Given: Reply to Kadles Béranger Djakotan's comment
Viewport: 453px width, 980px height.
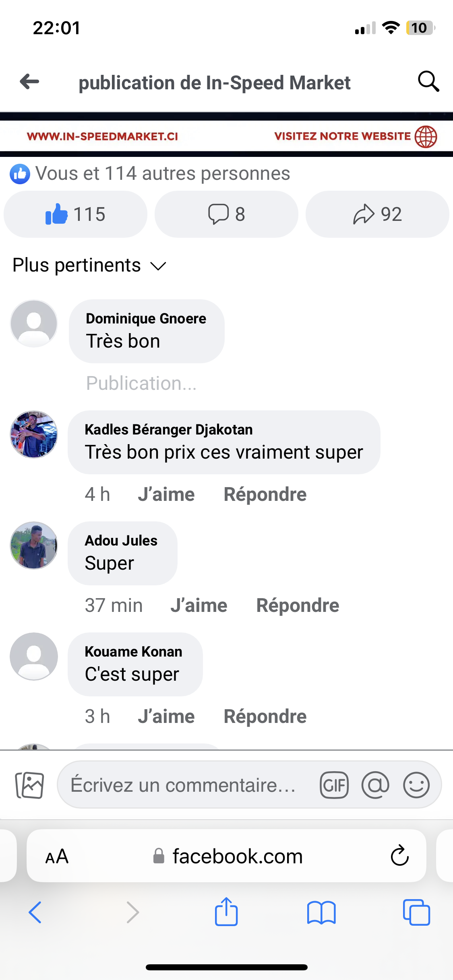Looking at the screenshot, I should coord(265,494).
